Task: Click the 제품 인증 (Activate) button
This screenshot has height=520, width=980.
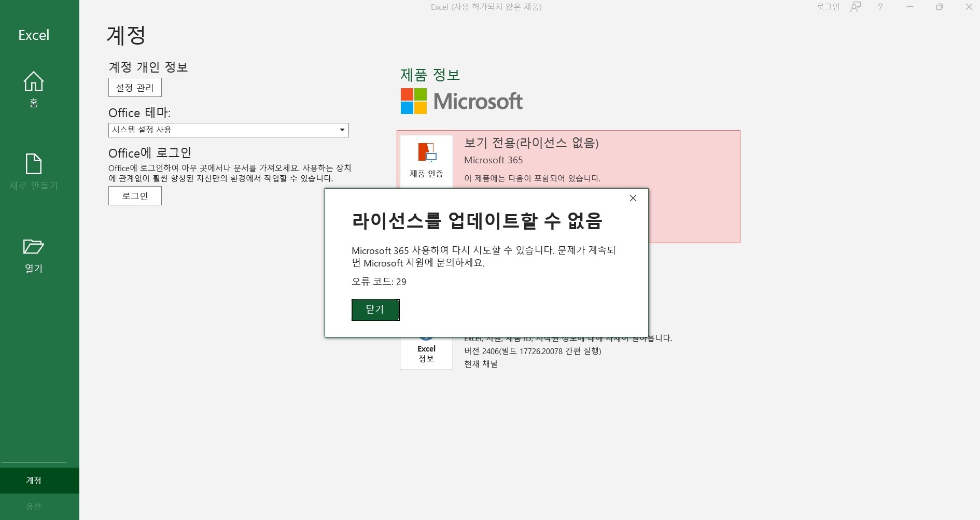Action: pyautogui.click(x=426, y=161)
